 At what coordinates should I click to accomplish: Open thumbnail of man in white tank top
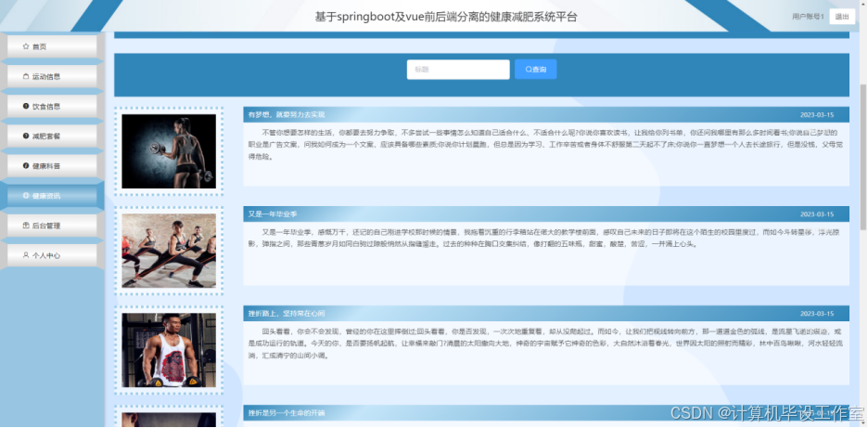tap(169, 350)
